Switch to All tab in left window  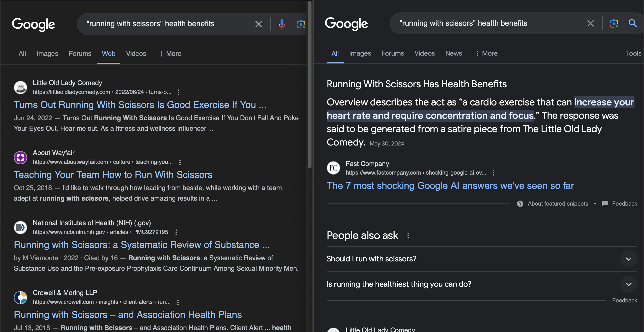click(x=22, y=54)
